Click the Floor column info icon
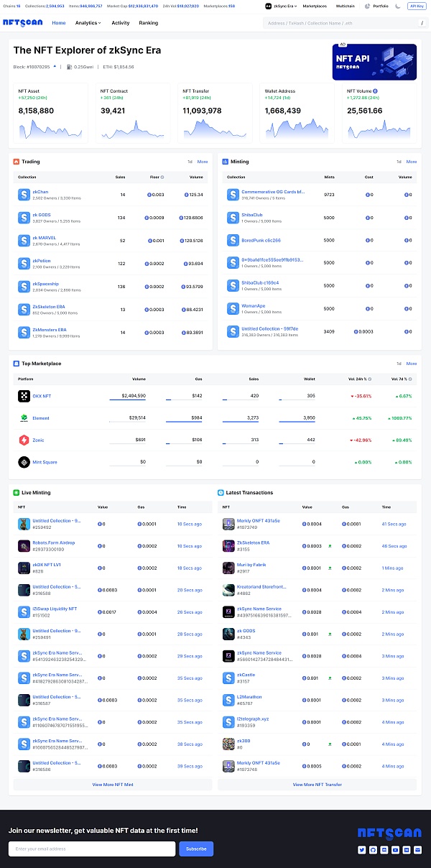The image size is (431, 868). click(162, 177)
